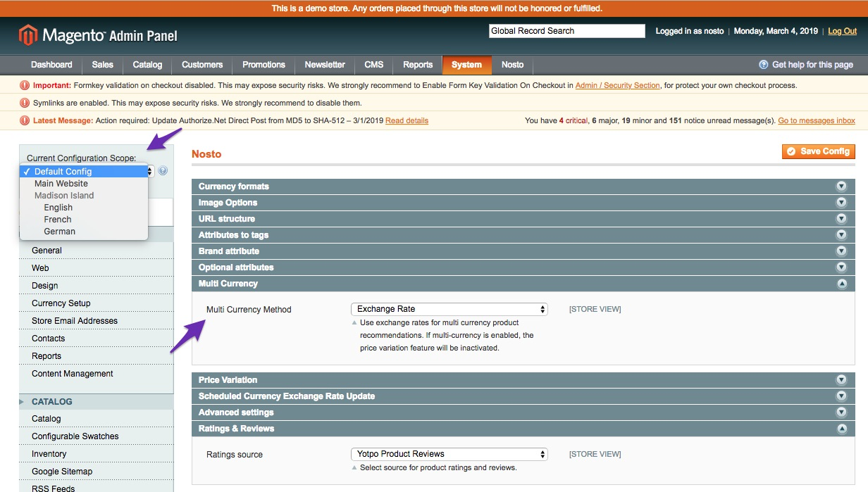Open General configuration sidebar item
The image size is (868, 492).
(96, 251)
